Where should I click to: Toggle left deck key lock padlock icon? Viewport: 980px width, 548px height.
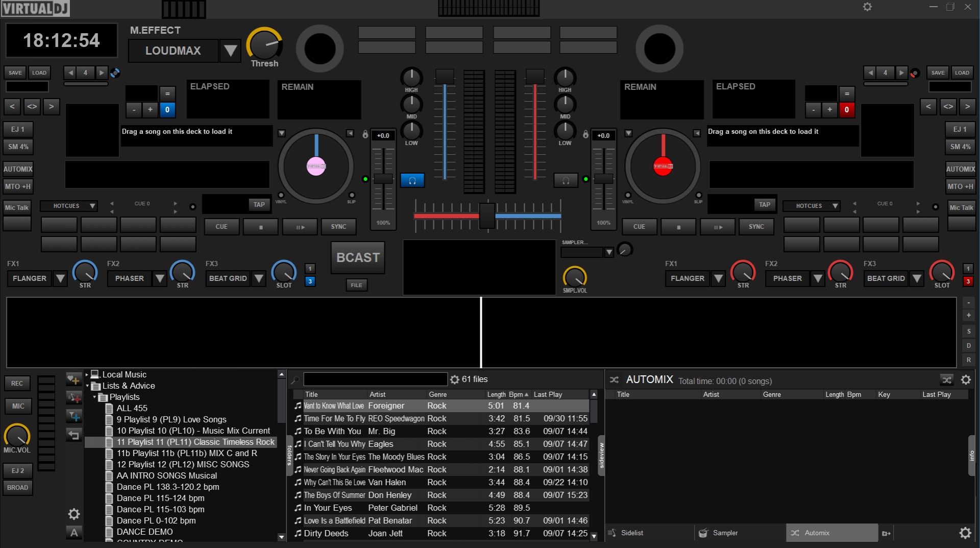[x=365, y=134]
